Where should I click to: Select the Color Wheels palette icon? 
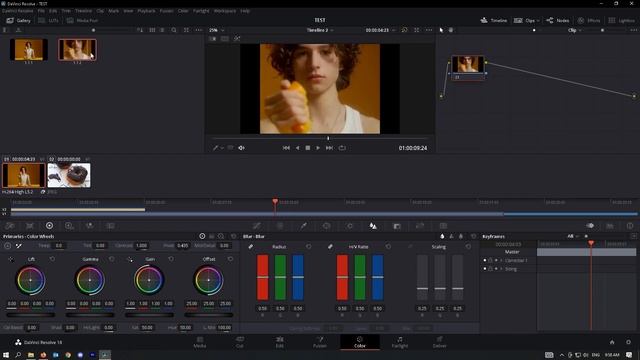point(49,226)
